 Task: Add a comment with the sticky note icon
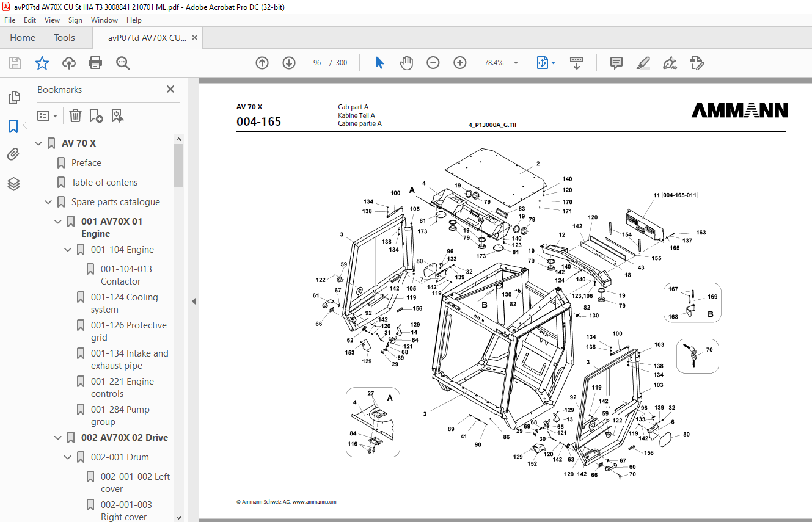pyautogui.click(x=616, y=63)
